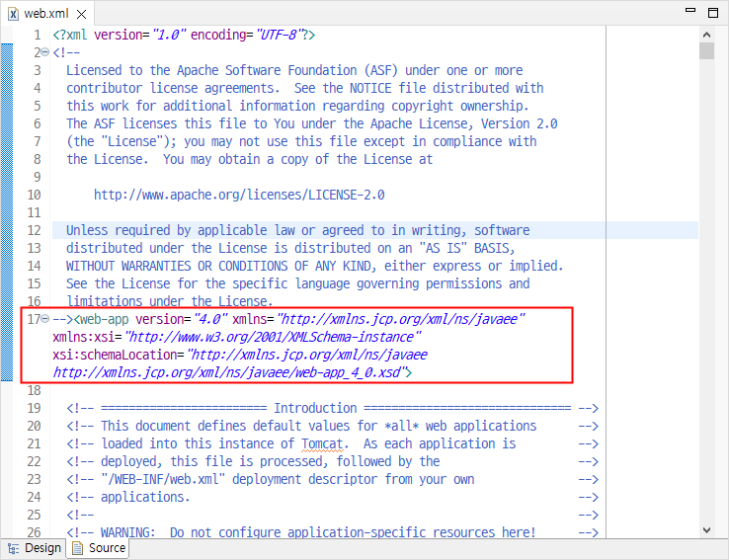Click the Design tab tree icon
This screenshot has width=729, height=560.
[x=14, y=548]
